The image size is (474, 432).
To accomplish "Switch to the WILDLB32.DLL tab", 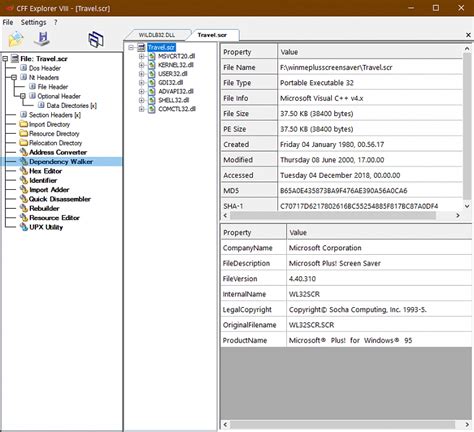I will click(x=157, y=35).
